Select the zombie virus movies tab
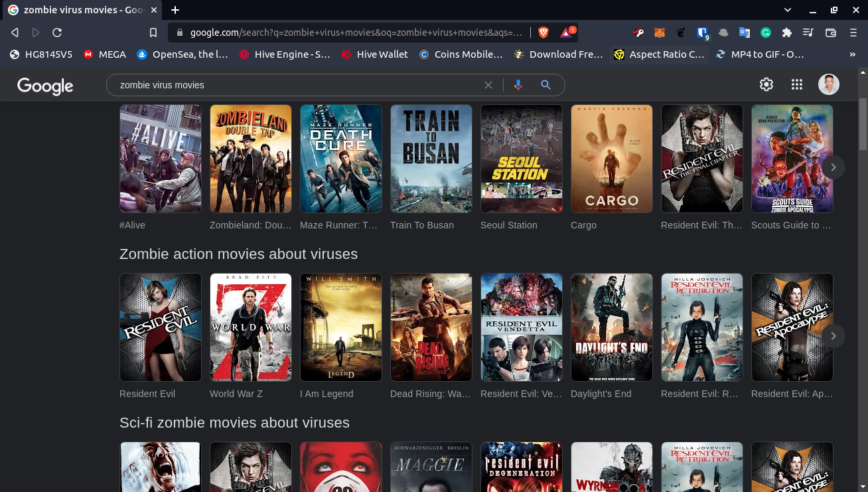Viewport: 868px width, 492px height. click(82, 10)
